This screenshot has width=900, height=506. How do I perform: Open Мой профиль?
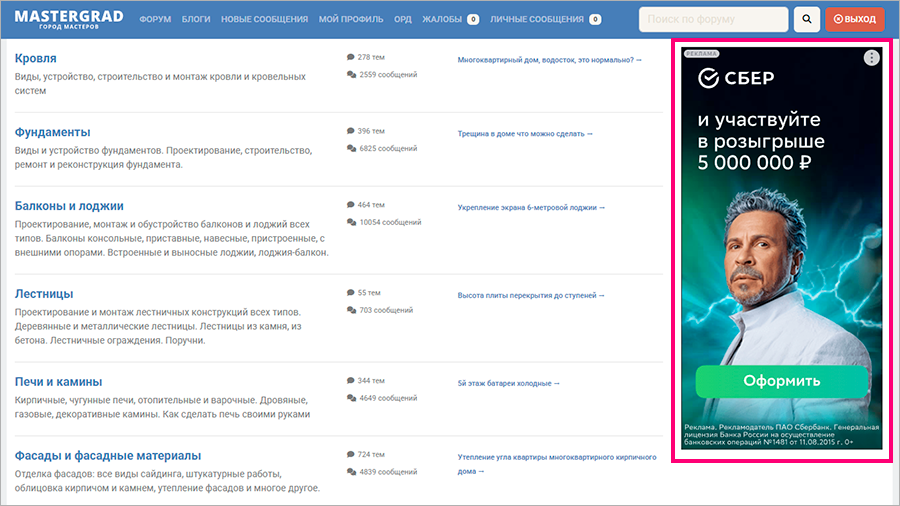351,19
